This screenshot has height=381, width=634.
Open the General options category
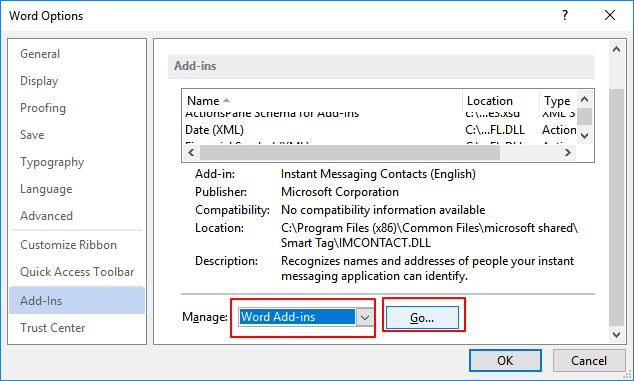pos(77,54)
